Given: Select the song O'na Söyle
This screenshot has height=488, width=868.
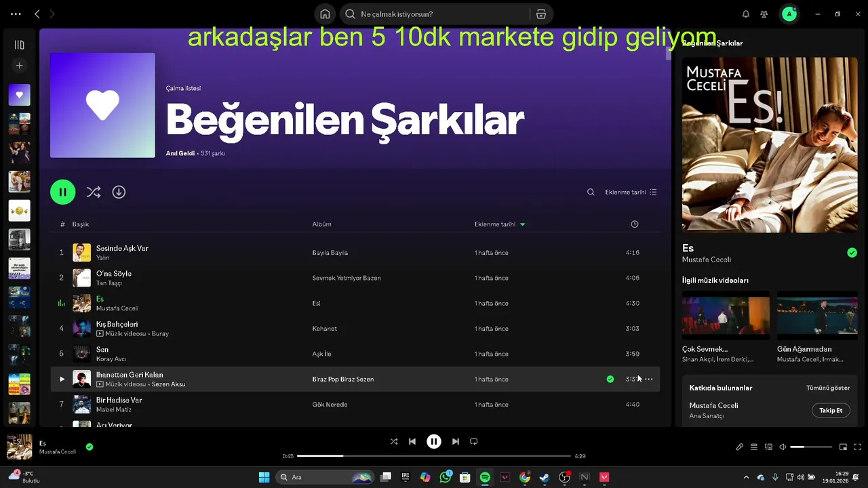Looking at the screenshot, I should point(114,273).
